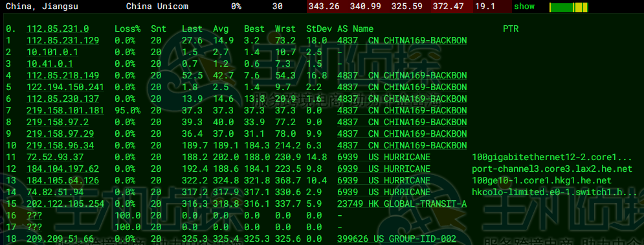Open AS 6939 US HURRICANE link on hop 11
The image size is (644, 245).
coord(384,157)
